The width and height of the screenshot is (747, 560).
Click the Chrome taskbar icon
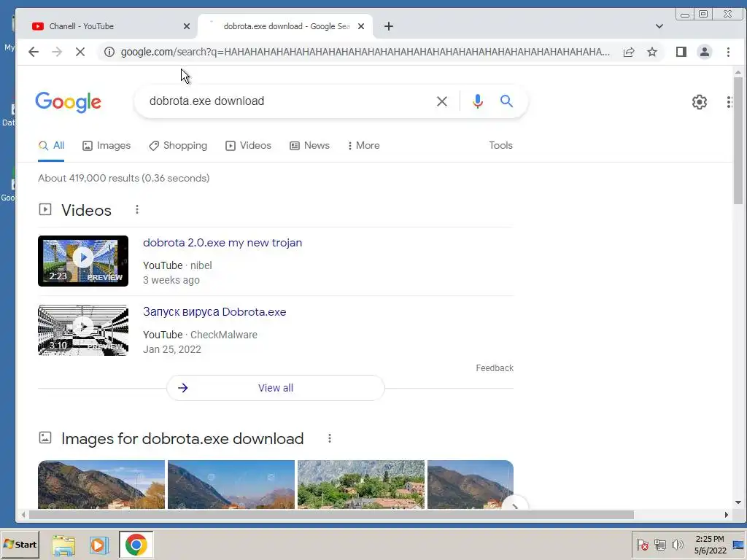(136, 545)
